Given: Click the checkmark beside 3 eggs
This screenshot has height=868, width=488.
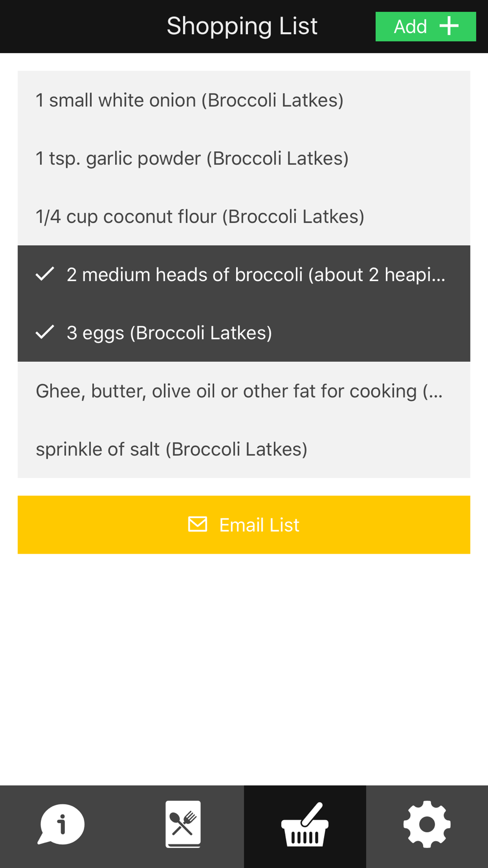Looking at the screenshot, I should [x=45, y=332].
